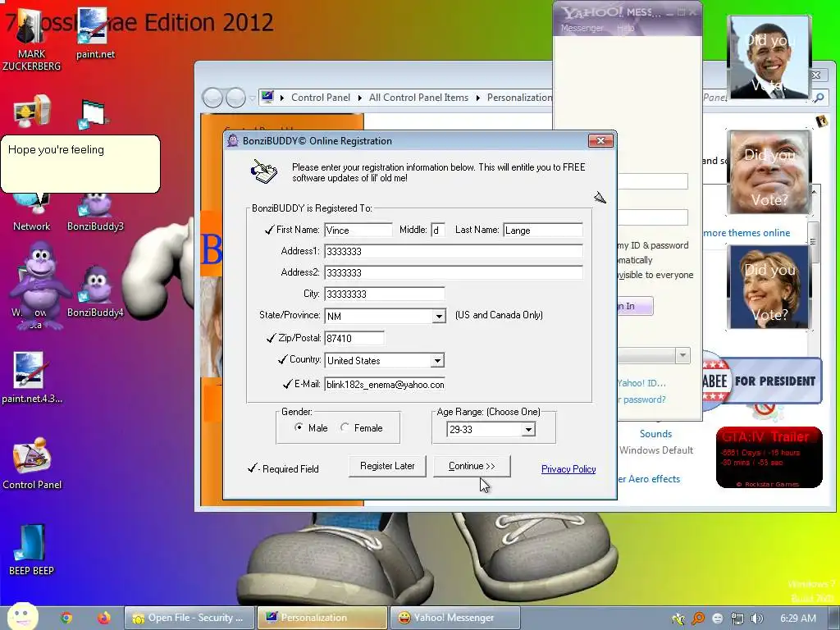Click the purple Bonzi gorilla character

click(x=40, y=285)
